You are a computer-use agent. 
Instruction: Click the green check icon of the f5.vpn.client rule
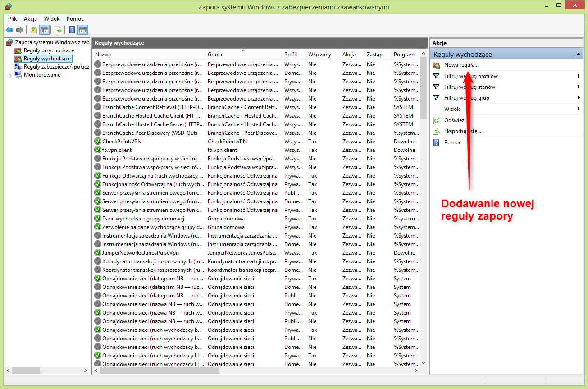pos(98,150)
